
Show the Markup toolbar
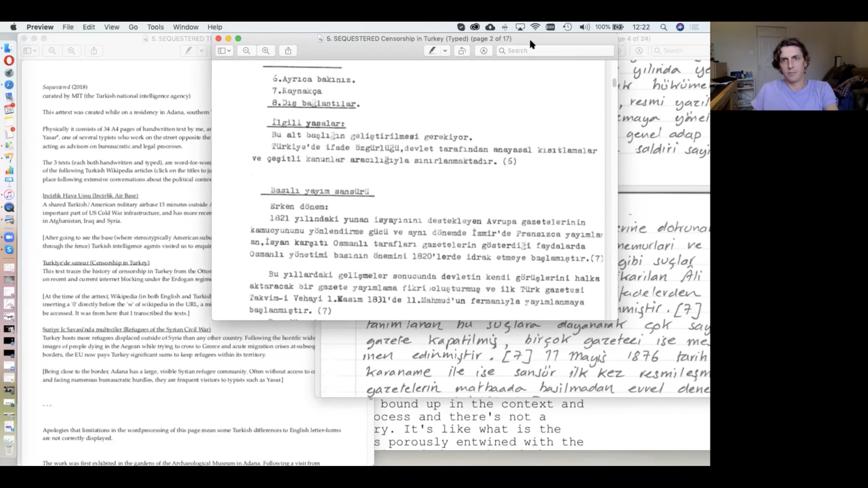(484, 51)
